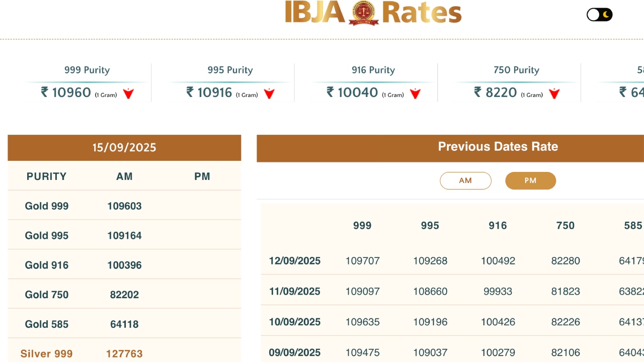Click the Previous Dates Rate header bar
This screenshot has width=644, height=362.
click(498, 146)
